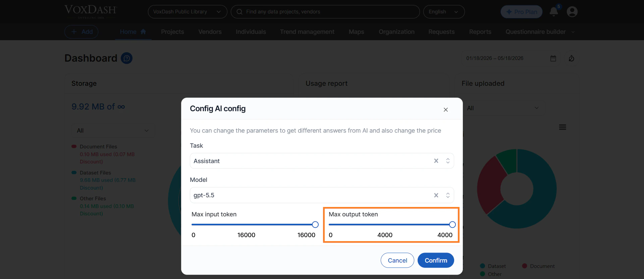
Task: Click the Dashboard chat icon
Action: pyautogui.click(x=126, y=58)
